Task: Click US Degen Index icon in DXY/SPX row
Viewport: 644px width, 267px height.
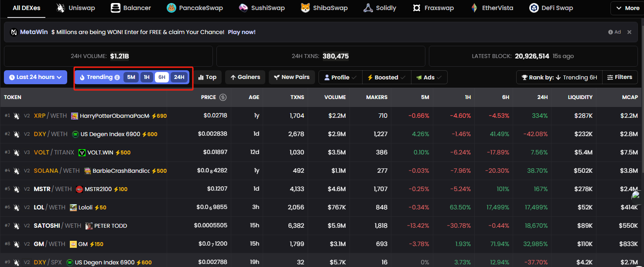Action: 69,263
